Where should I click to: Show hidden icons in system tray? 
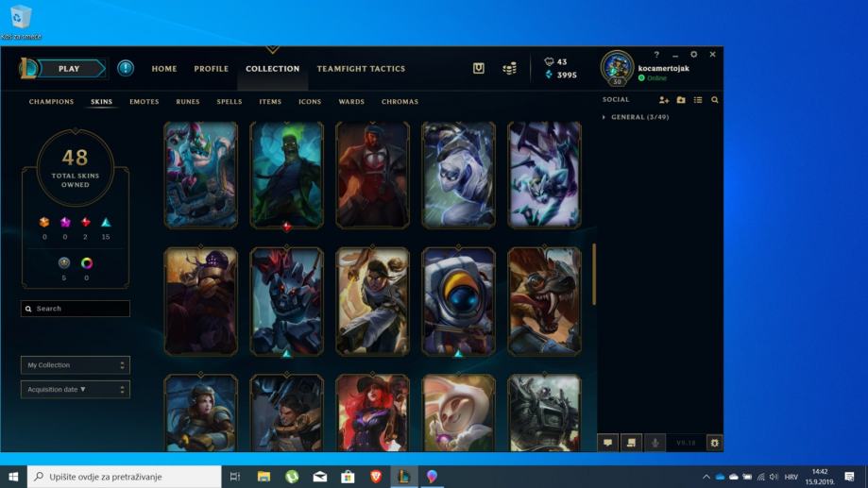tap(706, 477)
